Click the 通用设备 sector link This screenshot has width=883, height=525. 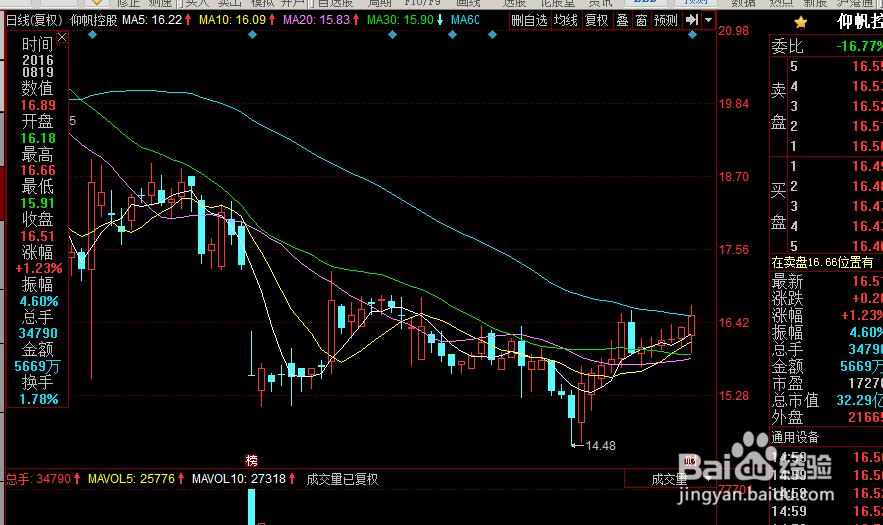click(795, 437)
